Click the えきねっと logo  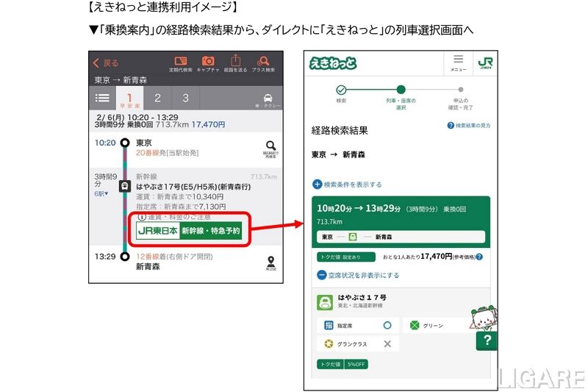tap(333, 63)
